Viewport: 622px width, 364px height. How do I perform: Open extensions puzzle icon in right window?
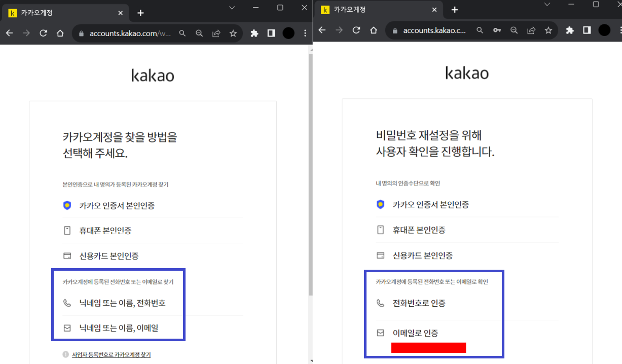tap(570, 30)
